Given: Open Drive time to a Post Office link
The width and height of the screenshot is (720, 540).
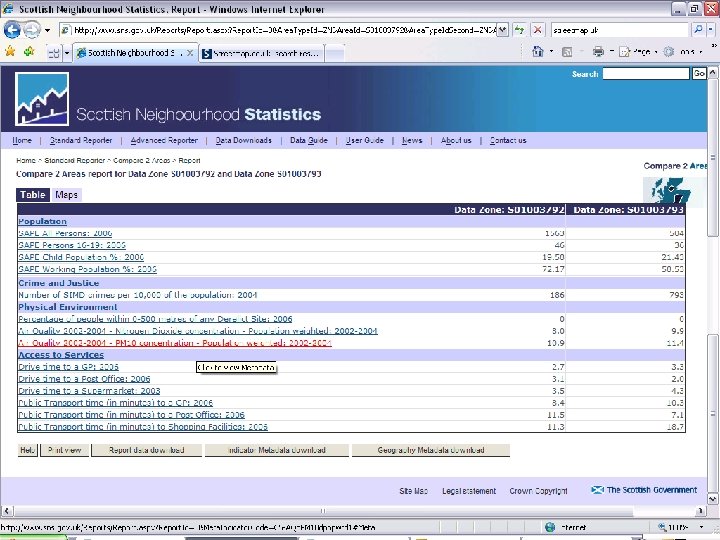Looking at the screenshot, I should (84, 378).
